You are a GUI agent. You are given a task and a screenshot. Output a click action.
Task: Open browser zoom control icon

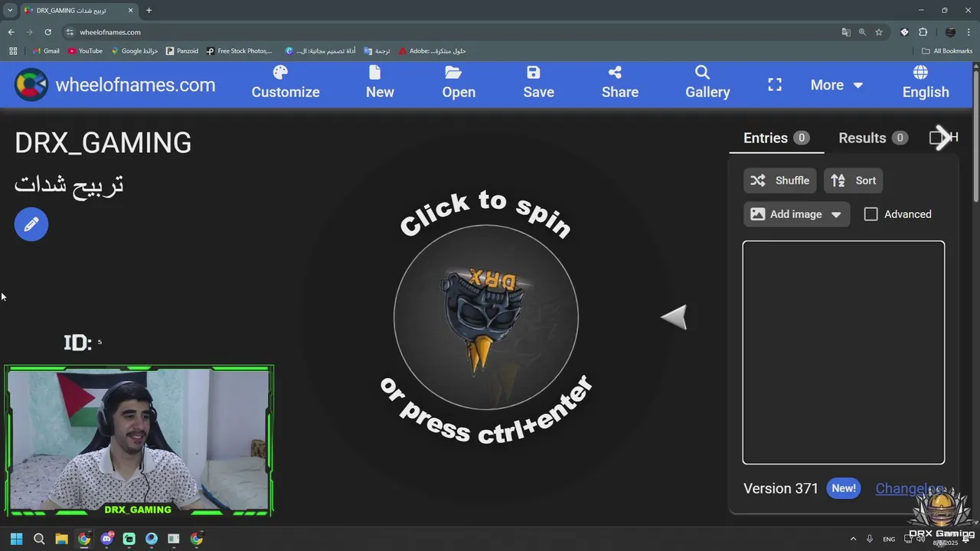[x=862, y=32]
